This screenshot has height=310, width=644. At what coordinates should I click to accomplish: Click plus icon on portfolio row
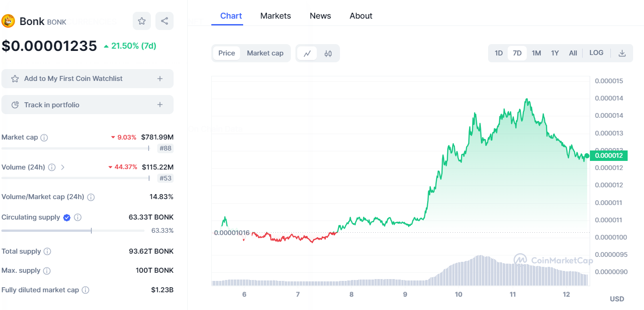(x=160, y=105)
